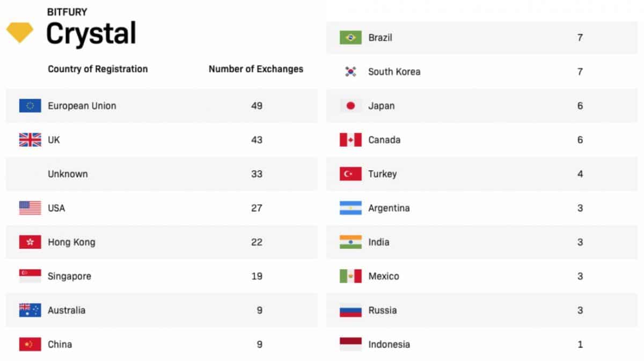Select the Japan flag icon

click(350, 106)
